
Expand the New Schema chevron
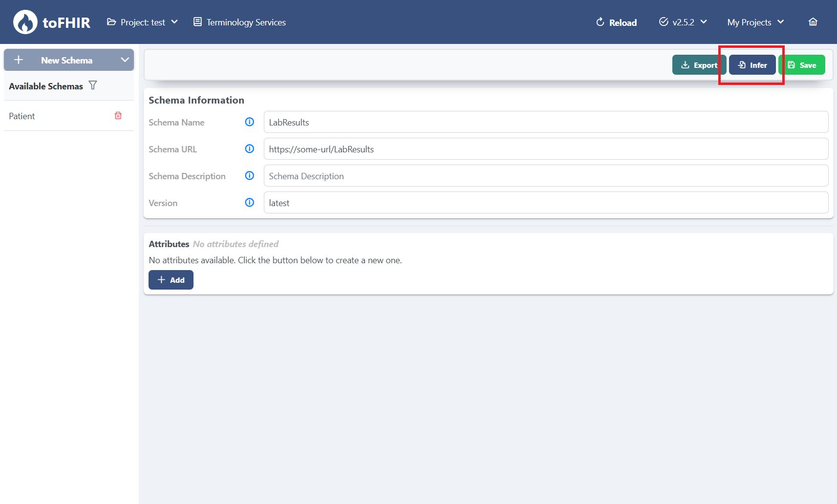coord(124,60)
